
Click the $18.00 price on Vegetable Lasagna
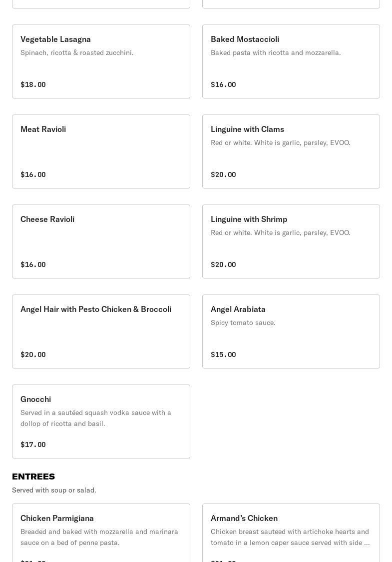33,84
